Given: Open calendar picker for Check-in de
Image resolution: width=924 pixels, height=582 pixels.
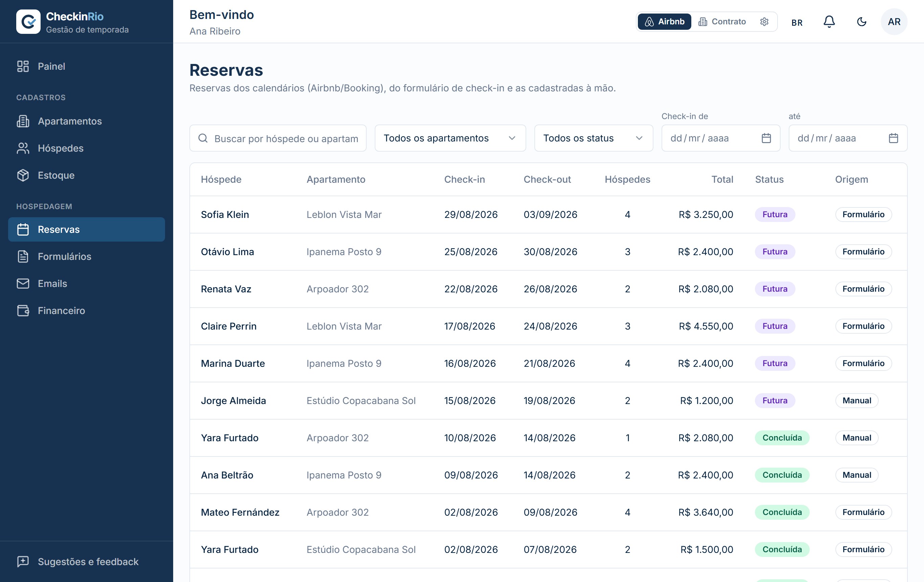Looking at the screenshot, I should pos(766,138).
